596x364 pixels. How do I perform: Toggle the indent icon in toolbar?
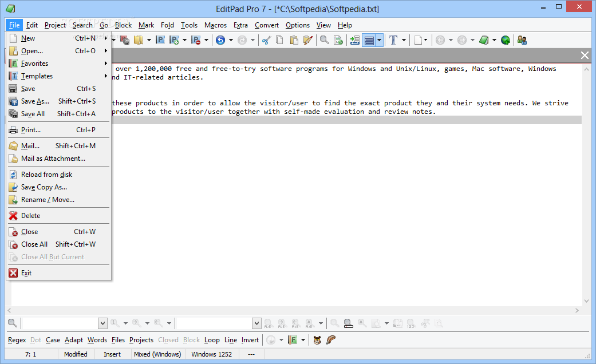click(x=354, y=40)
